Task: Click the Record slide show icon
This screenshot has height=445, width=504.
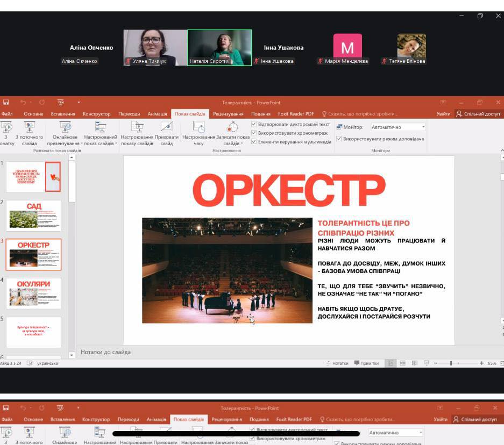Action: pos(232,128)
